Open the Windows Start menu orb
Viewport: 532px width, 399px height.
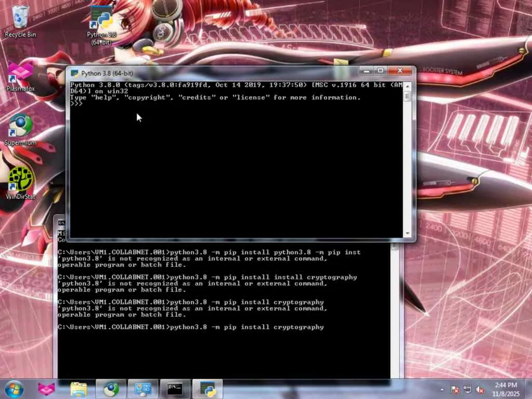[x=14, y=389]
